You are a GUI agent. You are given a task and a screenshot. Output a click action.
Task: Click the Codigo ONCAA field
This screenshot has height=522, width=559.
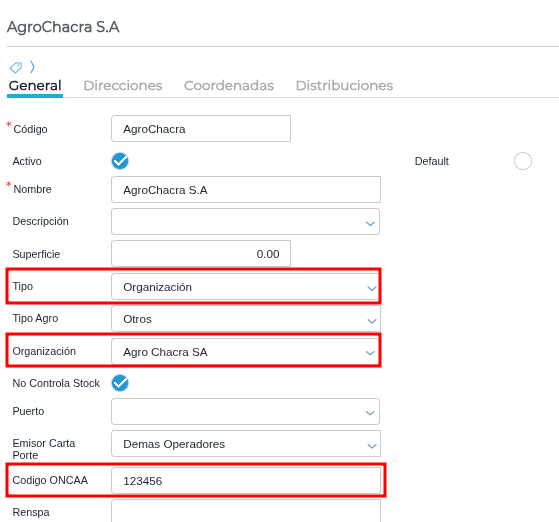click(246, 481)
